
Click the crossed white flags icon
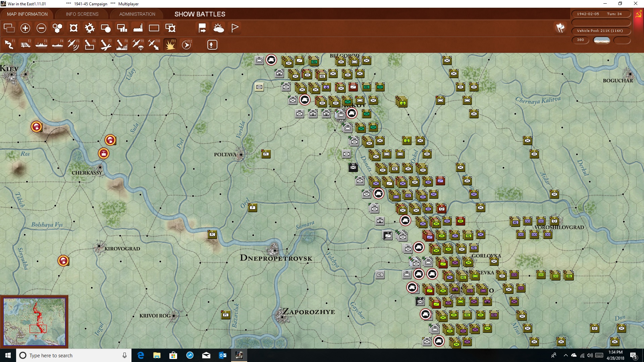pos(560,28)
